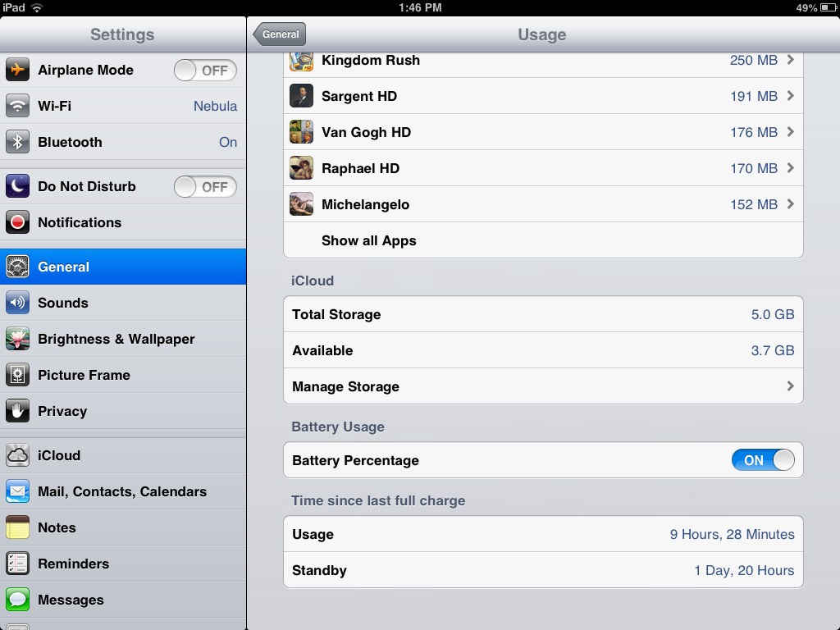Screen dimensions: 840x630
Task: Expand Kingdom Rush chevron arrow
Action: click(790, 60)
